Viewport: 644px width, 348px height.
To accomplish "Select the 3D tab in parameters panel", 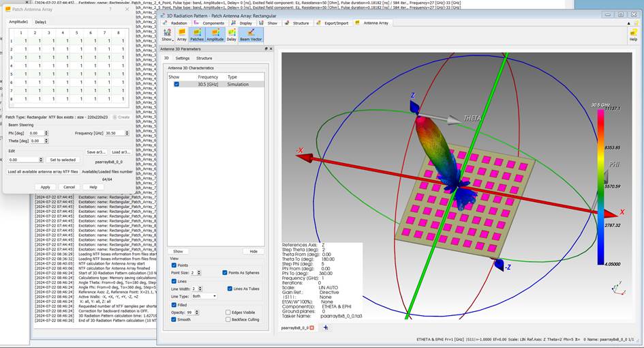I will click(166, 59).
